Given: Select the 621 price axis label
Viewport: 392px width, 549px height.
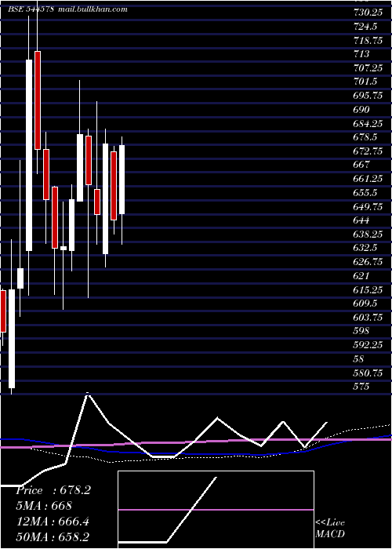Looking at the screenshot, I should coord(361,276).
